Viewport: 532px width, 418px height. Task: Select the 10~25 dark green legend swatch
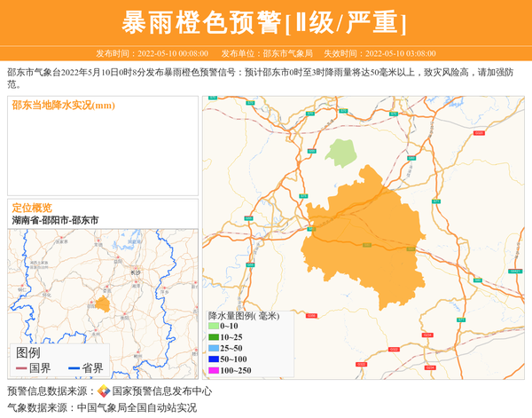tap(214, 337)
